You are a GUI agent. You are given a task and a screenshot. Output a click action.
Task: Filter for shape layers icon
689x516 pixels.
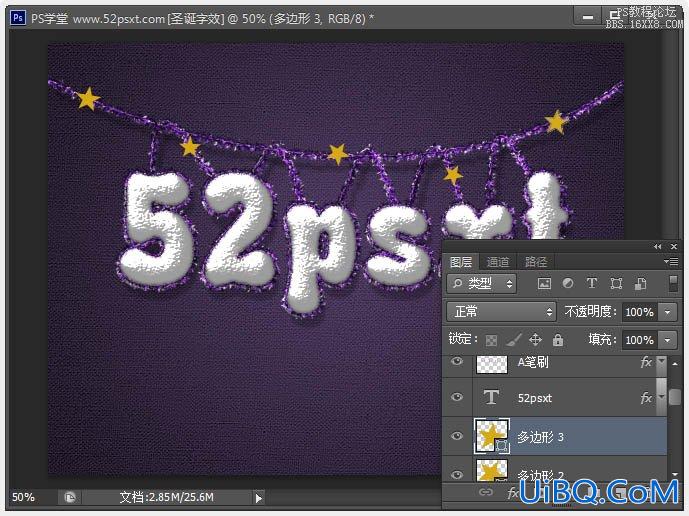pyautogui.click(x=616, y=283)
